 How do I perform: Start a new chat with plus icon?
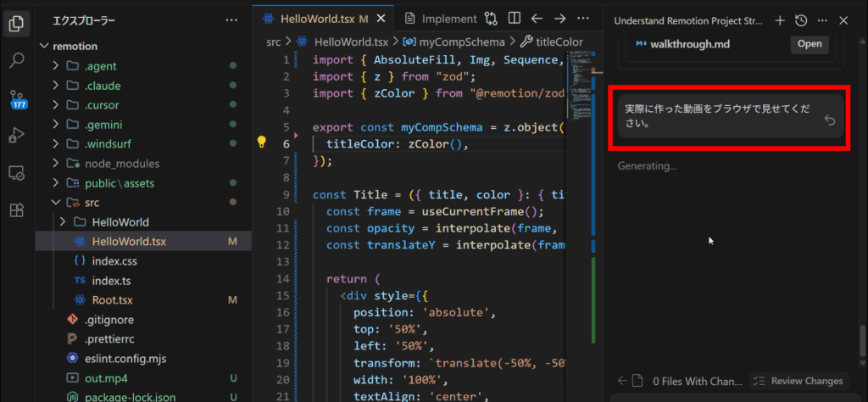click(x=780, y=20)
